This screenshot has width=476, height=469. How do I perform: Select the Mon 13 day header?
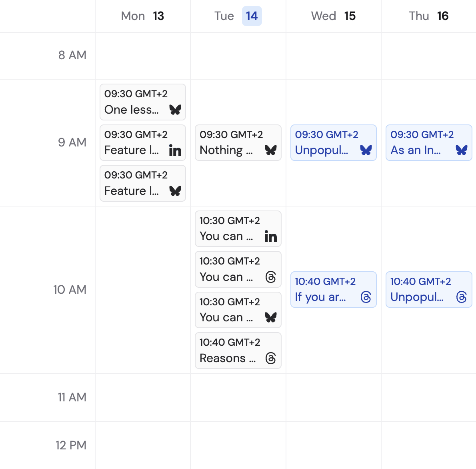point(143,16)
